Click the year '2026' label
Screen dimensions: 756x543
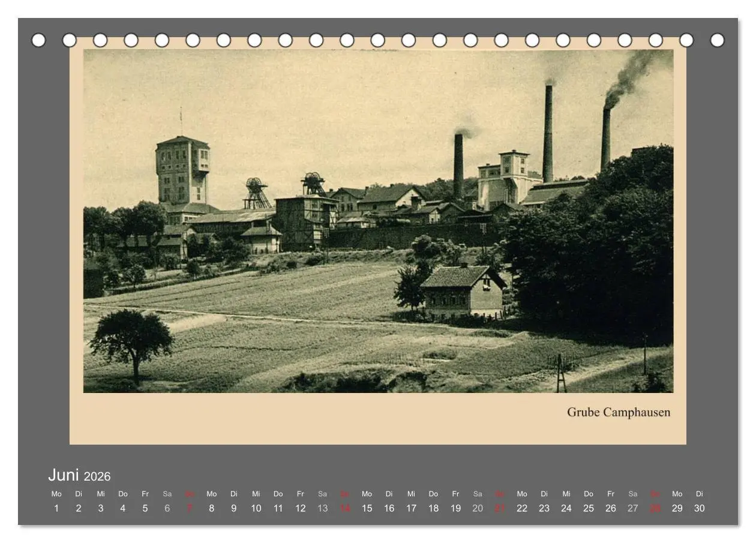coord(97,476)
